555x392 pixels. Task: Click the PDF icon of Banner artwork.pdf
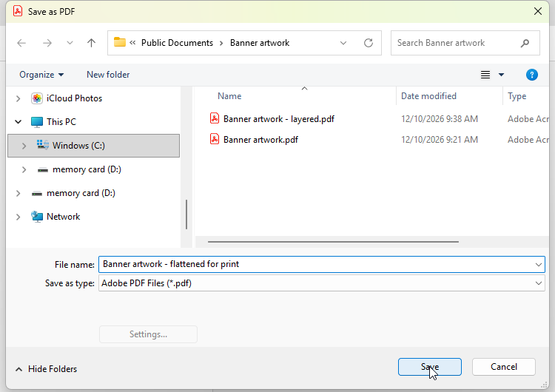215,139
